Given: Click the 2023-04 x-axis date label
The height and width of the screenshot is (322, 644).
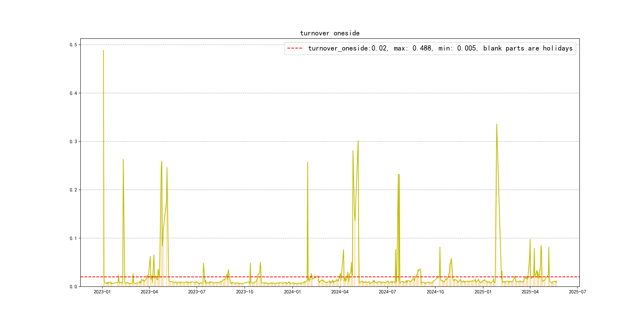Looking at the screenshot, I should 149,292.
